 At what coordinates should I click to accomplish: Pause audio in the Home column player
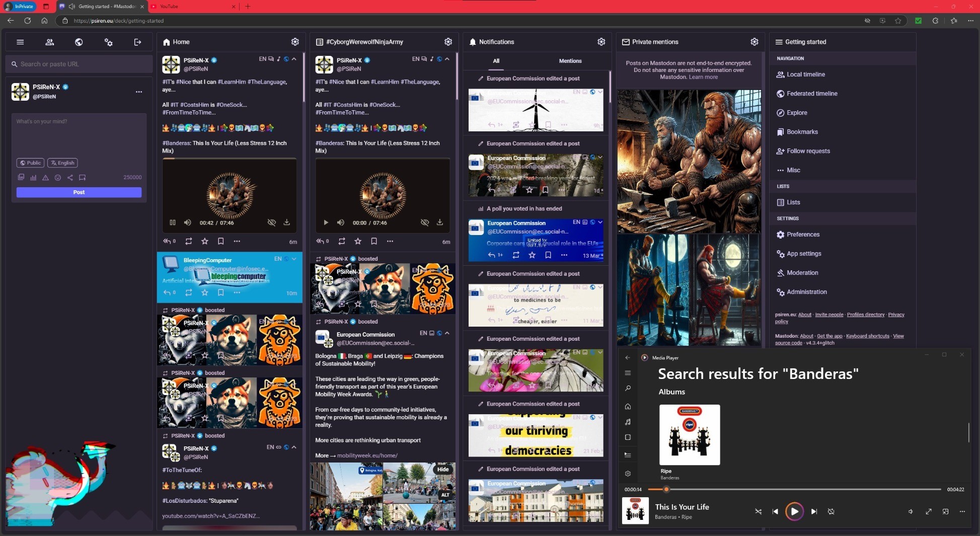pos(173,222)
